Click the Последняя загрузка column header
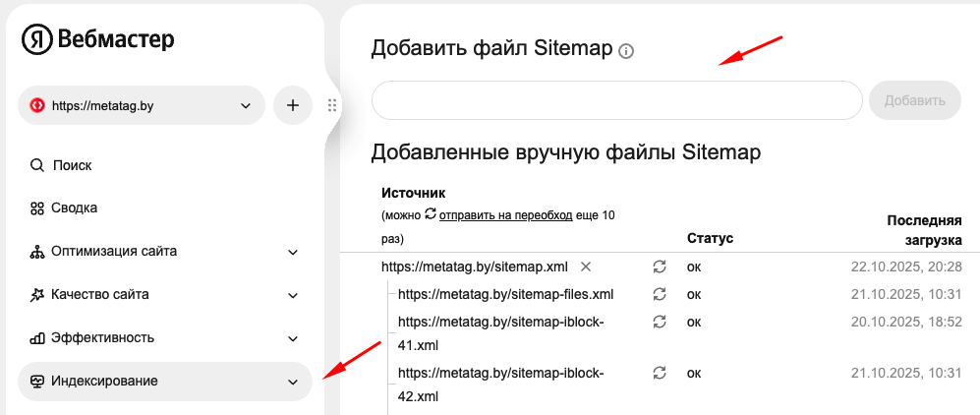Viewport: 980px width, 415px height. (924, 230)
